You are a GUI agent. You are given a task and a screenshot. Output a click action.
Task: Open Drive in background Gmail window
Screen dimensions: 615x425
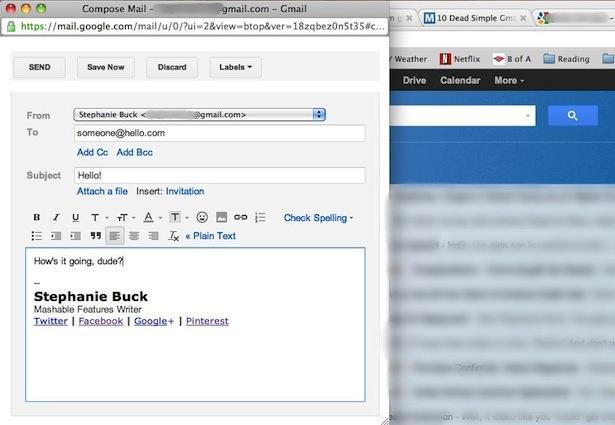[x=414, y=80]
